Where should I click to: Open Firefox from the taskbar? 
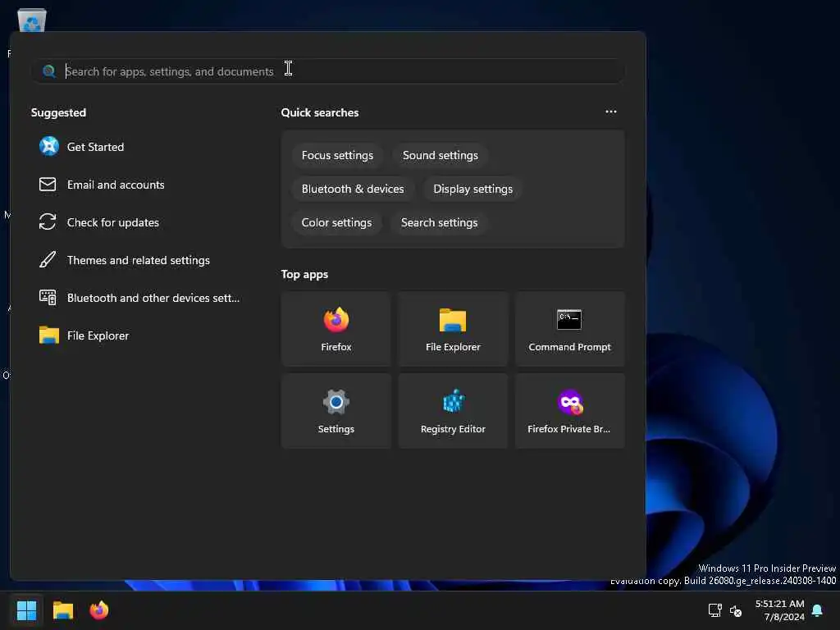99,610
